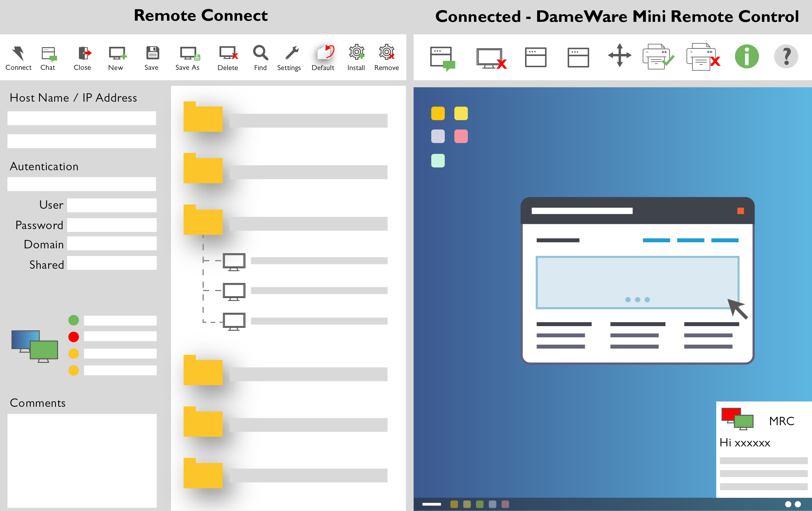Viewport: 812px width, 511px height.
Task: Click first window icon after disconnect monitor
Action: coord(535,57)
